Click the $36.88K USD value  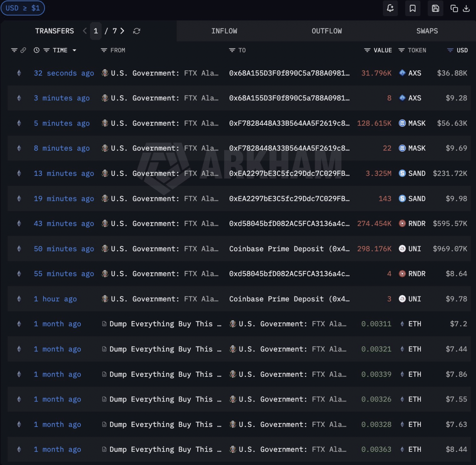452,73
